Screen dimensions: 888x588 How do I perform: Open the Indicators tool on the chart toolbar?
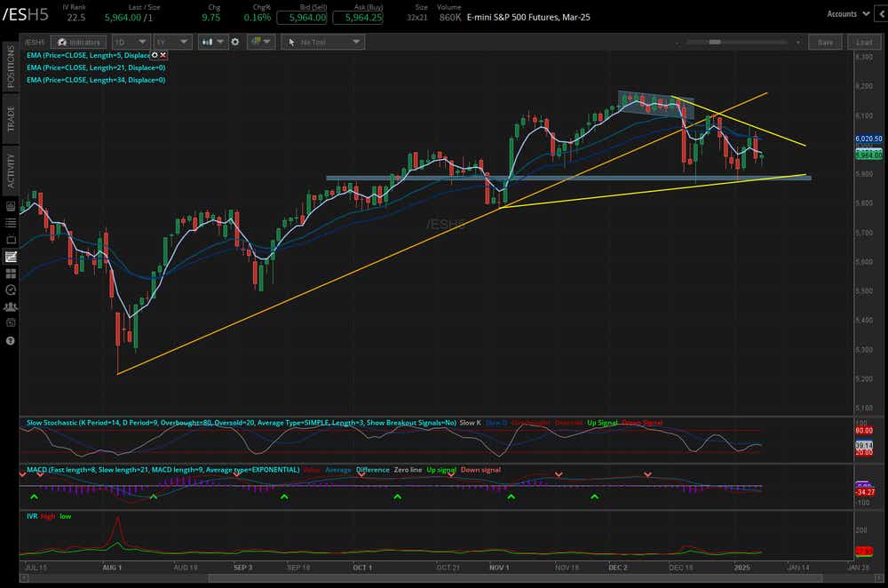coord(78,42)
